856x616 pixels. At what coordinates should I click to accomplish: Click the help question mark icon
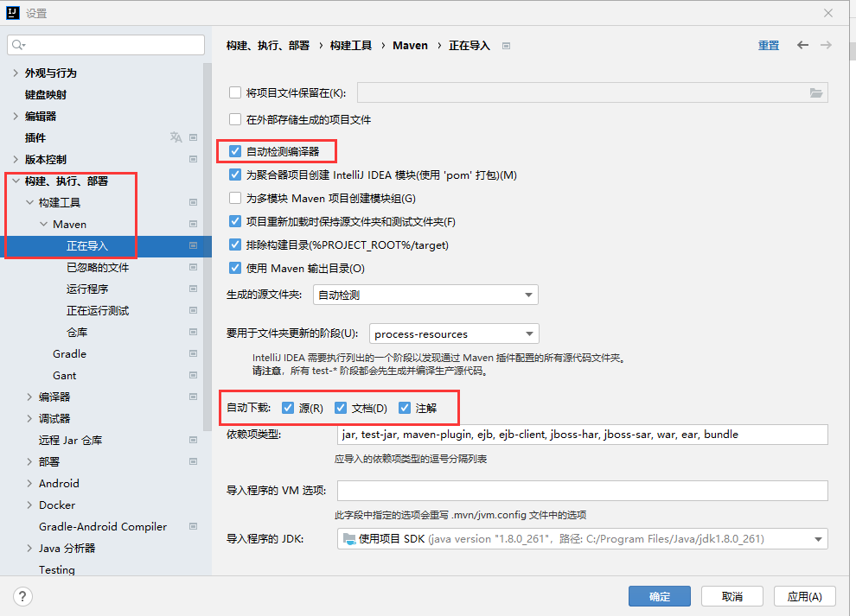click(23, 596)
